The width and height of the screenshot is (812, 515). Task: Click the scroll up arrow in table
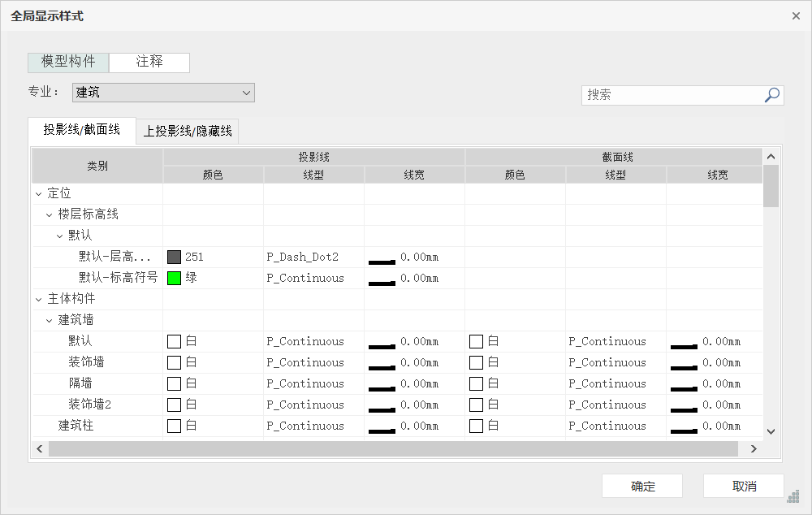pyautogui.click(x=771, y=156)
